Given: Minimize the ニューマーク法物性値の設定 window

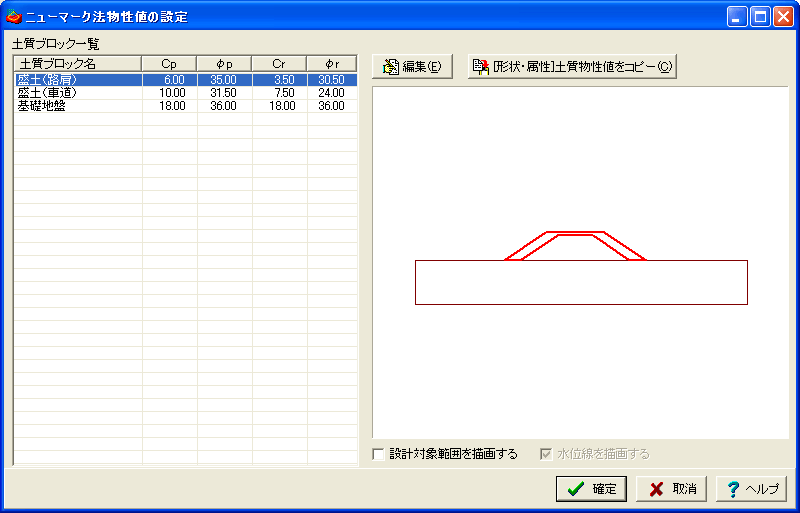Looking at the screenshot, I should coord(736,17).
